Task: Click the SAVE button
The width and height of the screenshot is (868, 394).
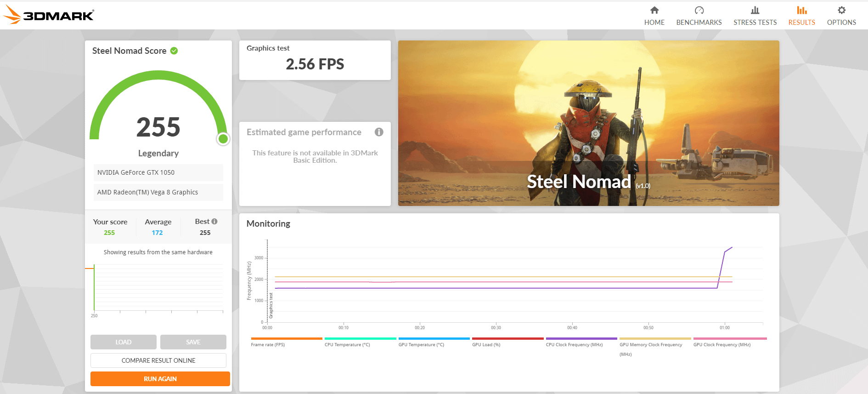Action: click(x=193, y=342)
